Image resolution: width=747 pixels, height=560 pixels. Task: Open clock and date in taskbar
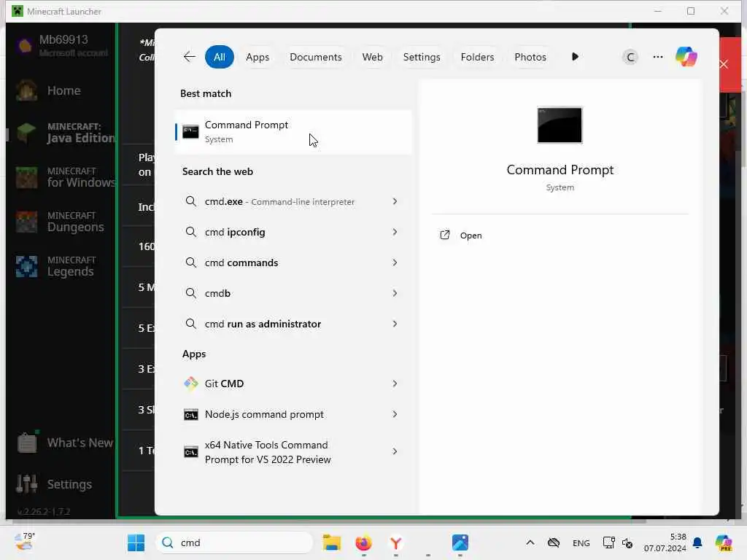click(665, 542)
